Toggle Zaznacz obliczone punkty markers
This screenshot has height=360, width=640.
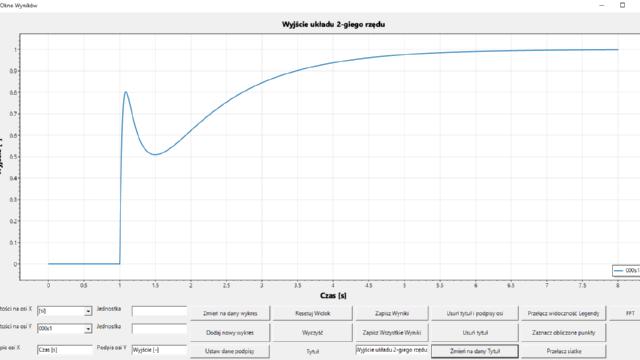coord(563,333)
